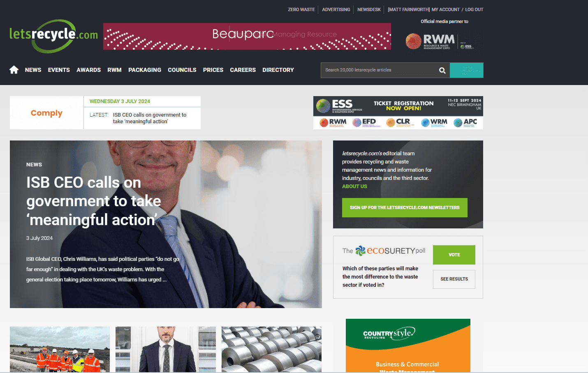This screenshot has width=588, height=373.
Task: Click the ESS ticket registration banner
Action: (x=398, y=113)
